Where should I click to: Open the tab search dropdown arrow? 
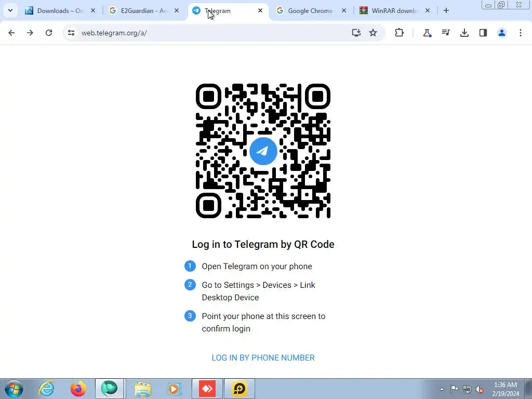coord(10,10)
